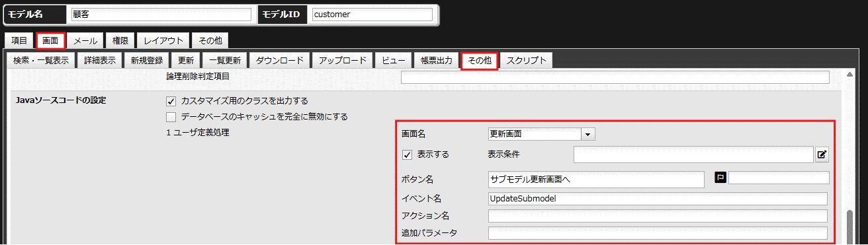Screen dimensions: 868x245
Task: Go to the ダウンロード sub-tab
Action: pyautogui.click(x=279, y=61)
